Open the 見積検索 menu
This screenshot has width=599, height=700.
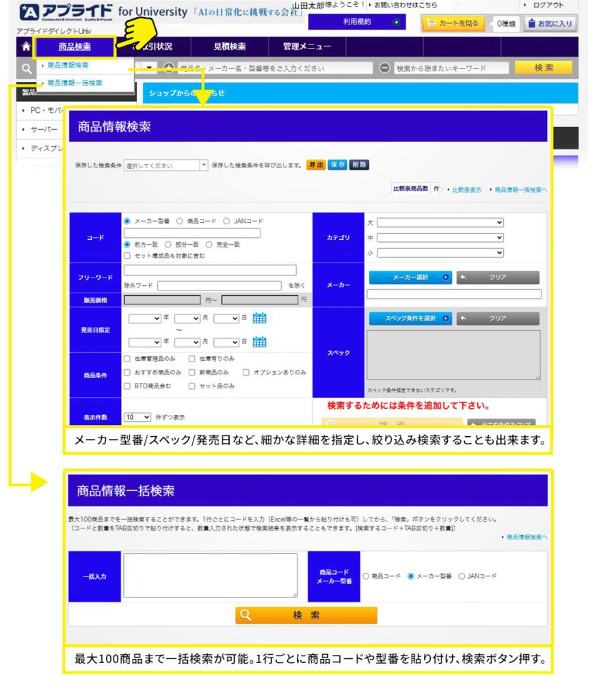pos(229,47)
